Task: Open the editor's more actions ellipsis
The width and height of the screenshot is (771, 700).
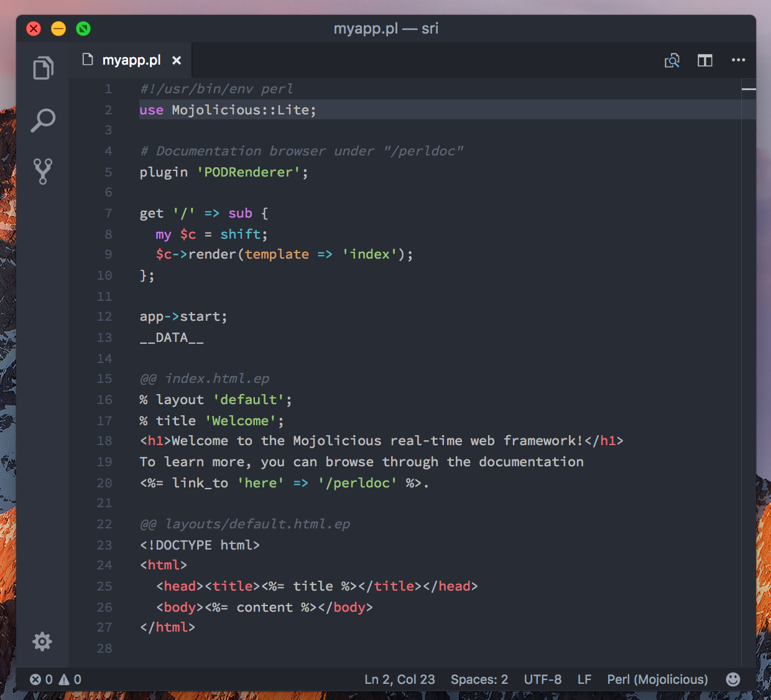Action: [738, 60]
